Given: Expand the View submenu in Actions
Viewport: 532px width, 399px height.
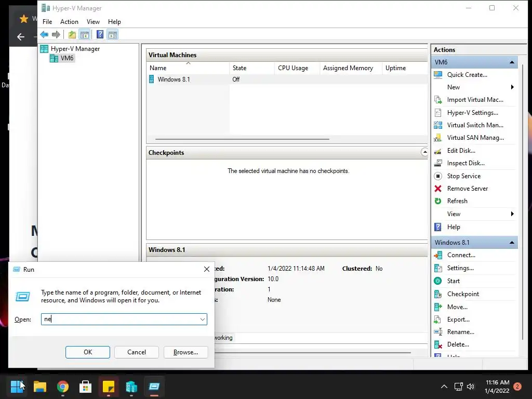Looking at the screenshot, I should tap(512, 214).
